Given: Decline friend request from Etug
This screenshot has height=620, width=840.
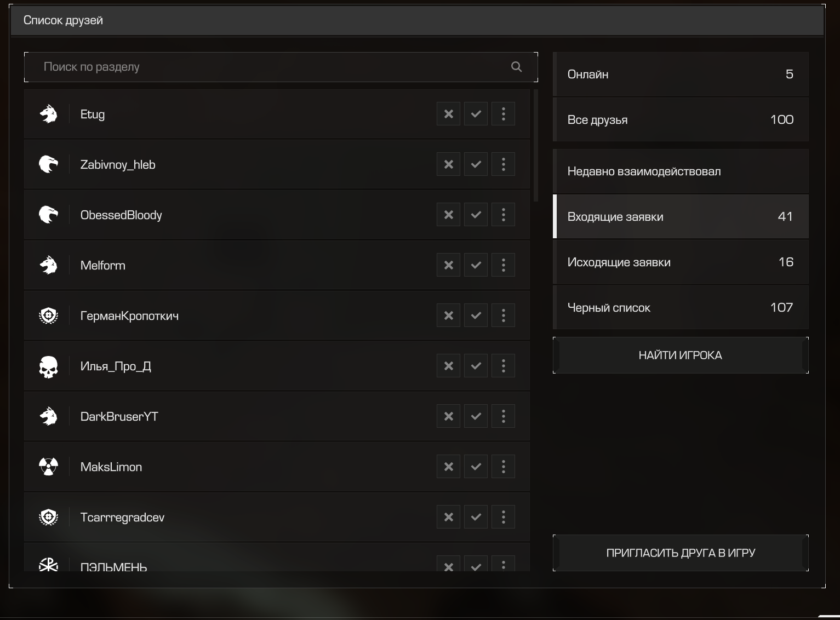Looking at the screenshot, I should [x=448, y=114].
